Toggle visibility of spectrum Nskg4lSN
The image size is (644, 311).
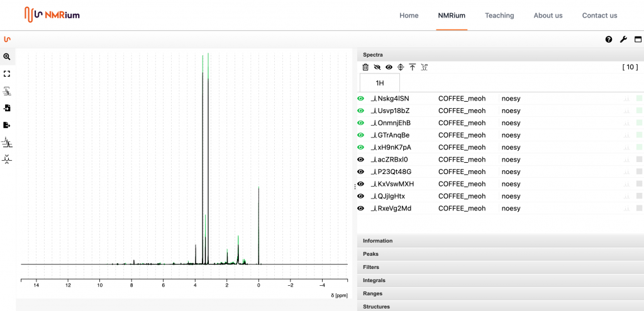coord(360,99)
